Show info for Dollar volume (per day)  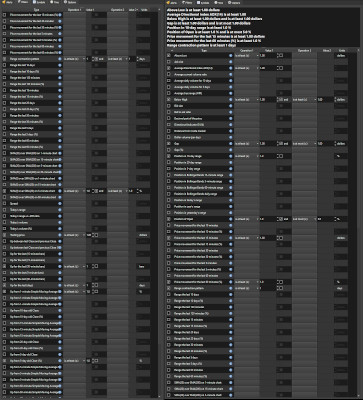[231, 137]
